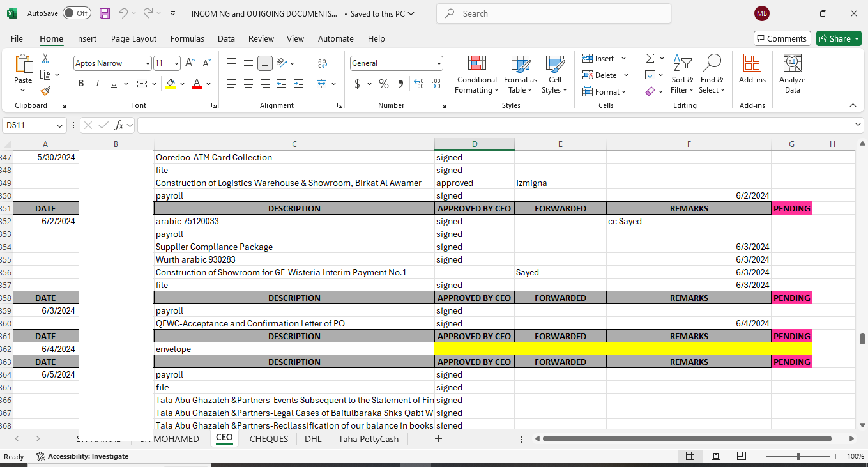
Task: Click the Save icon in title bar
Action: click(105, 13)
